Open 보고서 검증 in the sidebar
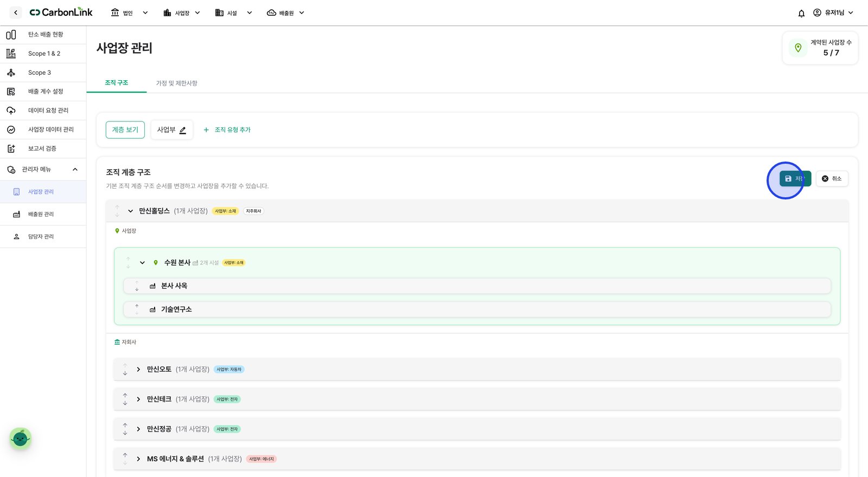This screenshot has width=868, height=477. [43, 149]
